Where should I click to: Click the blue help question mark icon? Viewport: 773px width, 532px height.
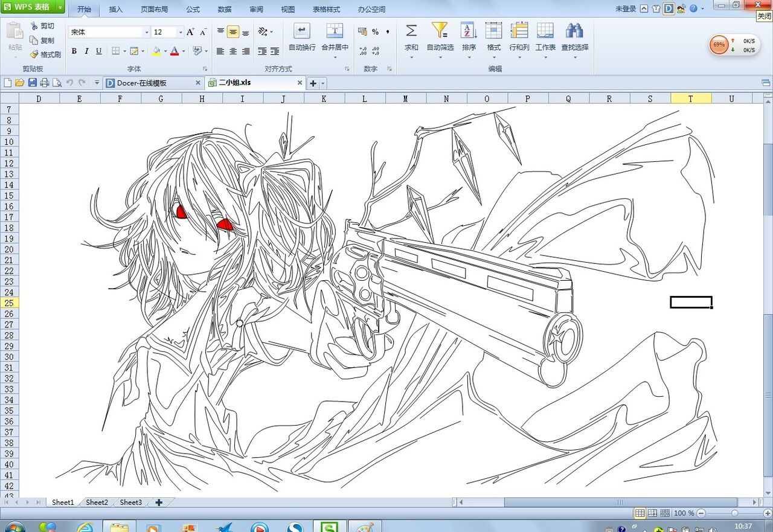[x=693, y=9]
